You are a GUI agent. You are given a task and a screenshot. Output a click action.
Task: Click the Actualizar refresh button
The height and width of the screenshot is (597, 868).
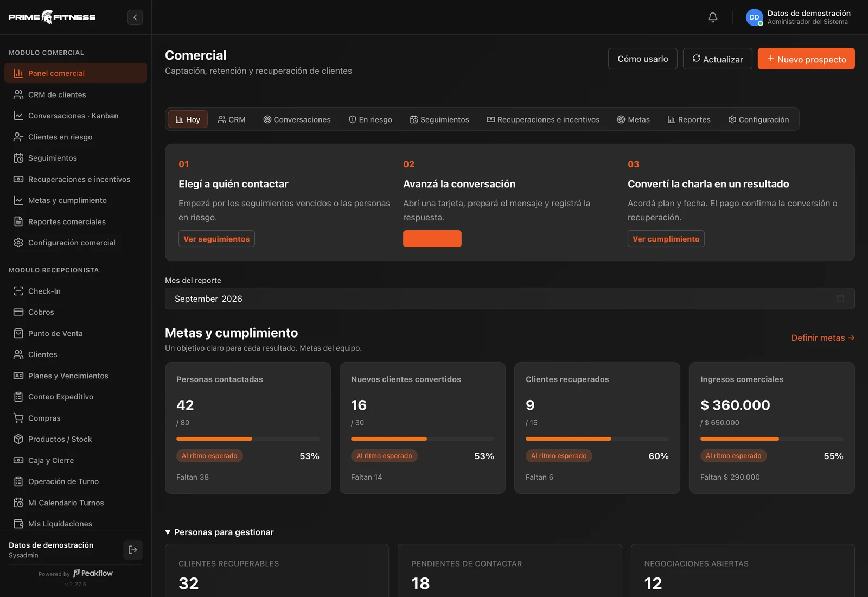coord(718,59)
